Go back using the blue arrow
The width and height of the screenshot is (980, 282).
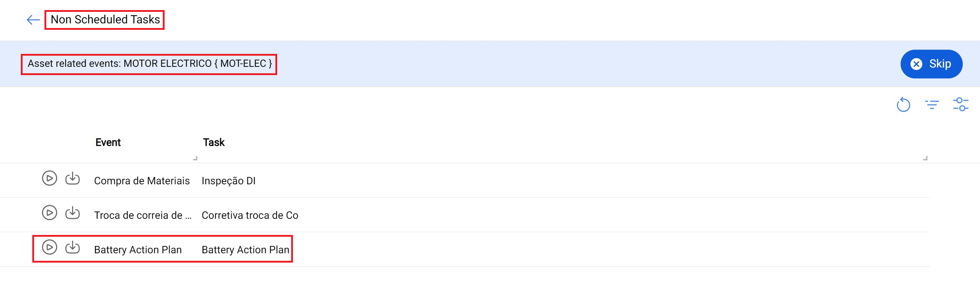click(33, 20)
